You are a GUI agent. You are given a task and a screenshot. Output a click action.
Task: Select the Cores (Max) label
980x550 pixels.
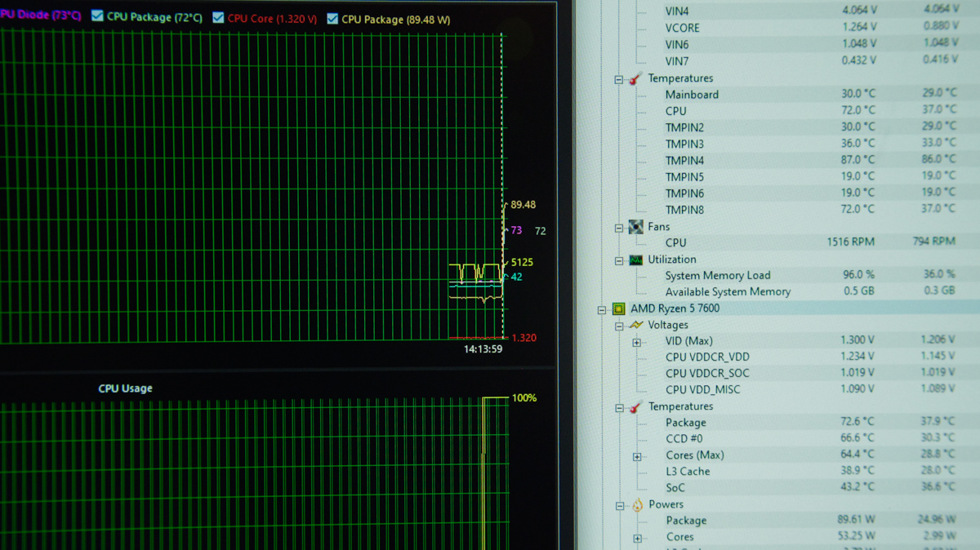694,455
